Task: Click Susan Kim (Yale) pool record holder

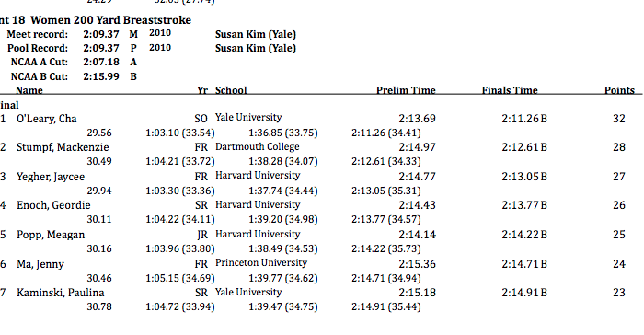Action: (x=256, y=48)
